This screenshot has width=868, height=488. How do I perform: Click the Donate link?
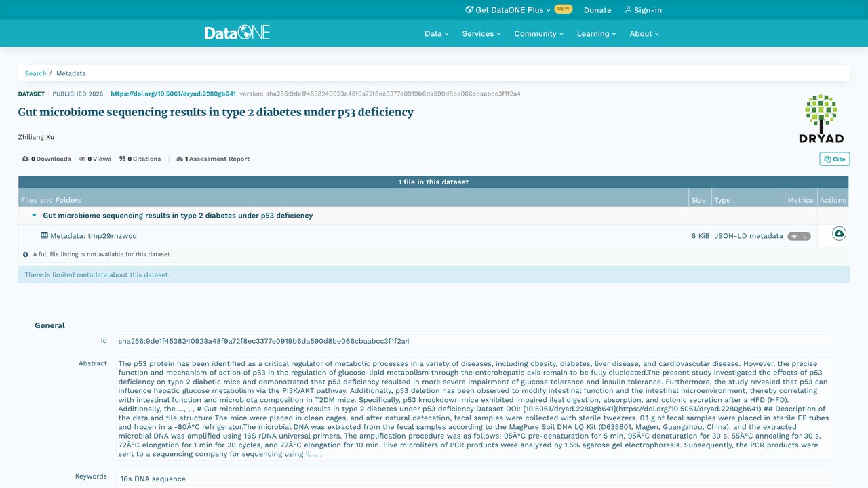click(x=597, y=10)
